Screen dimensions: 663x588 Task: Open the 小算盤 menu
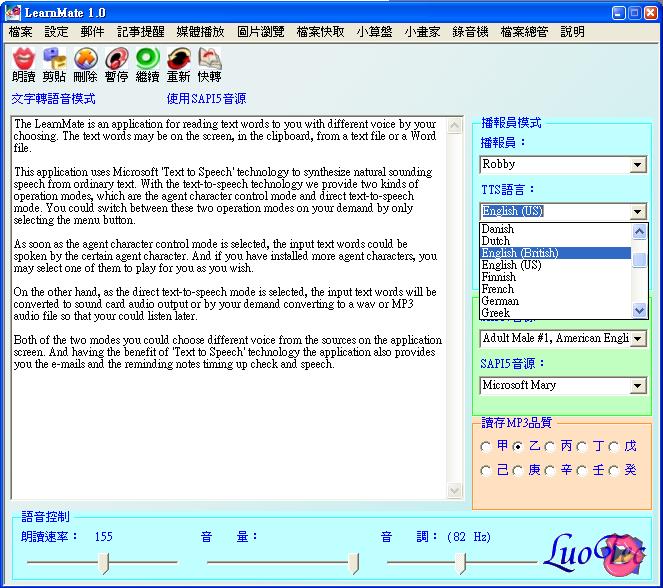[x=374, y=32]
